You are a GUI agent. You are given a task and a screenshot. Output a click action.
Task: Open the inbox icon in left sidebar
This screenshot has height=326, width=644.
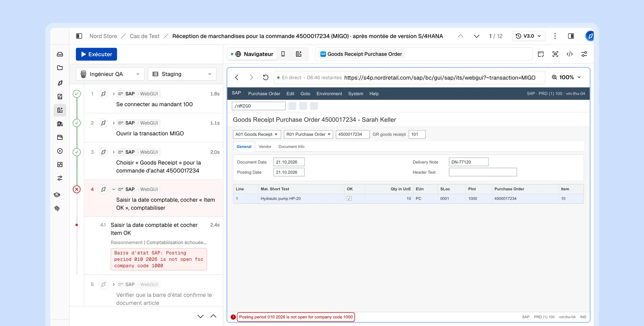coord(60,54)
